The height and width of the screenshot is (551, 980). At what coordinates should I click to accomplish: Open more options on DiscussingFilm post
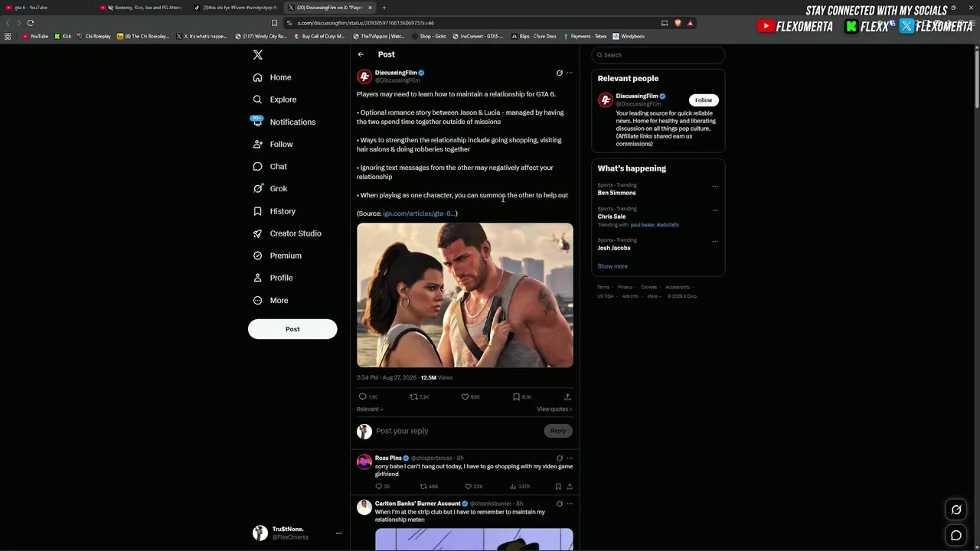[569, 73]
